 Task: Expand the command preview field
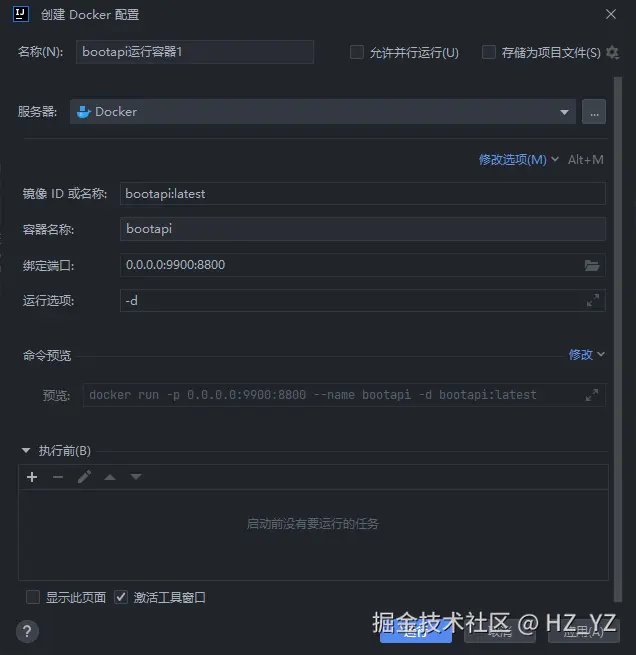[x=592, y=395]
